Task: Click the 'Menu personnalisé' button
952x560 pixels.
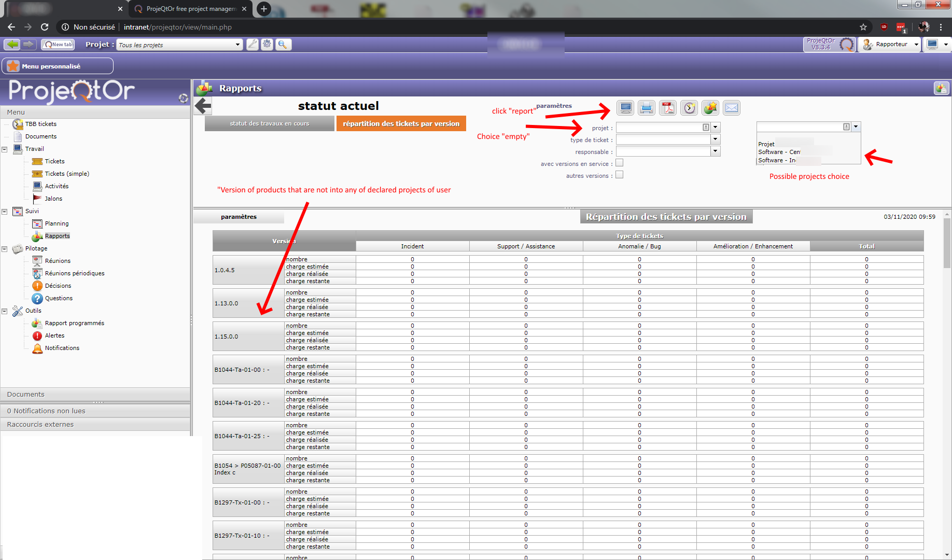Action: 58,66
